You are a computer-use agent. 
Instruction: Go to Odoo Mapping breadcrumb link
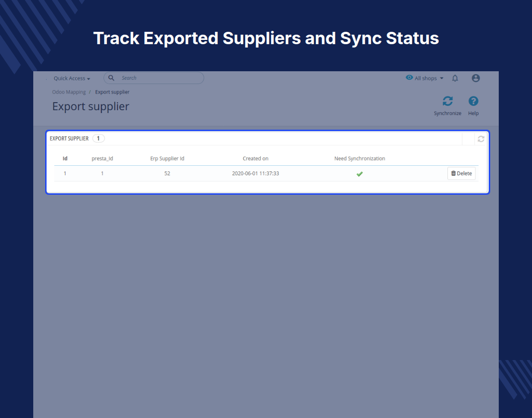[69, 92]
